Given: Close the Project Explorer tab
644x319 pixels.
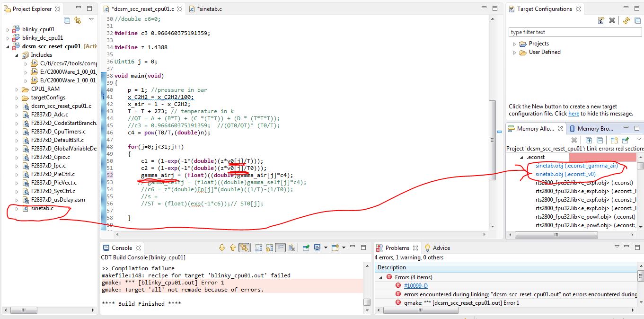Looking at the screenshot, I should click(x=58, y=9).
